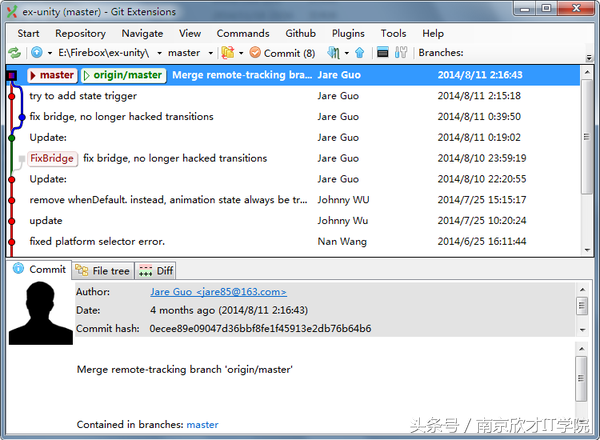Screen dimensions: 600x440
Task: Switch to the Commit tab
Action: click(39, 269)
